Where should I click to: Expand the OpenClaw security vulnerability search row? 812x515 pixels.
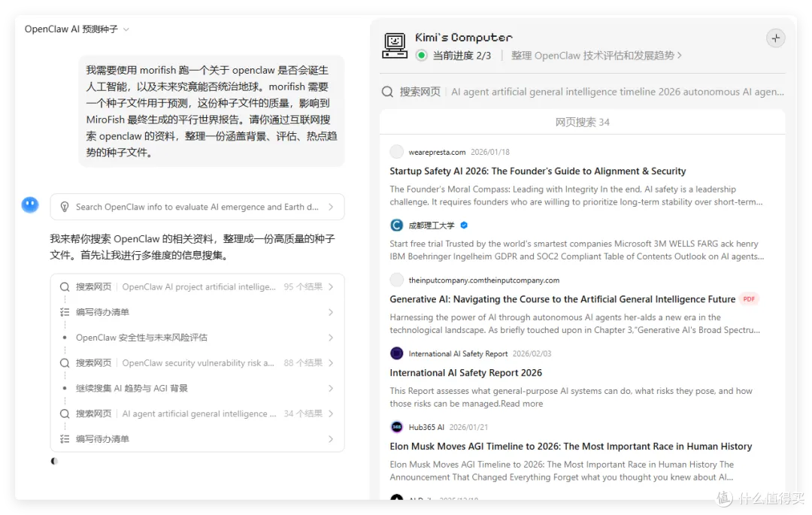pyautogui.click(x=197, y=363)
